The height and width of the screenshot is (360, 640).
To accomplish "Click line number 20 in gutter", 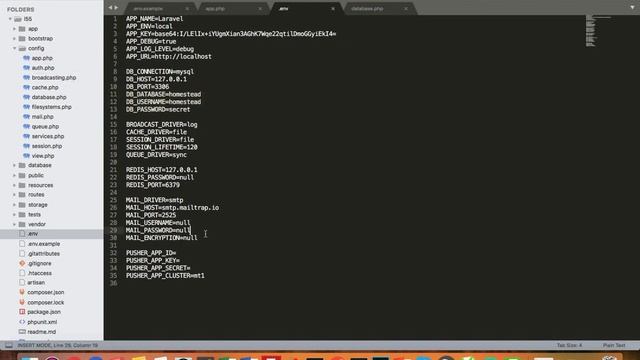I will [113, 162].
